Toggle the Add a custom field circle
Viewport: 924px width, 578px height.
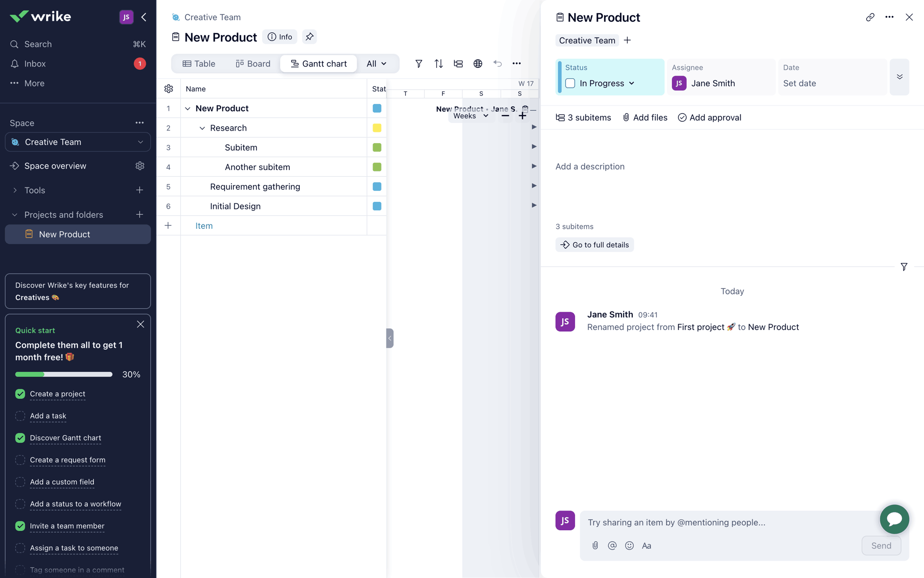20,482
